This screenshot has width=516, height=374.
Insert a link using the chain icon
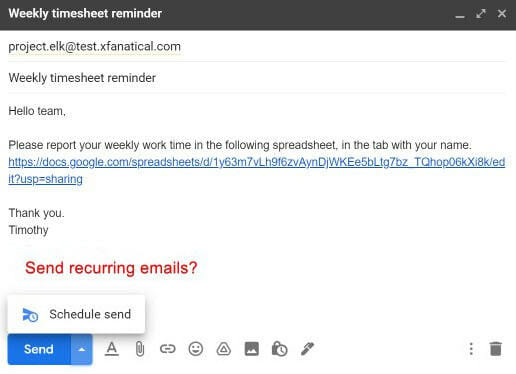coord(168,349)
